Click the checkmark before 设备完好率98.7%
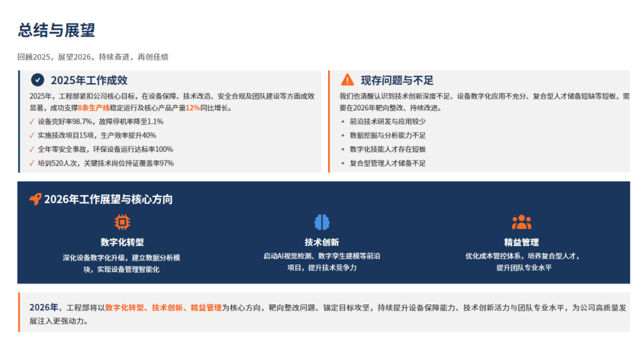 (x=32, y=121)
